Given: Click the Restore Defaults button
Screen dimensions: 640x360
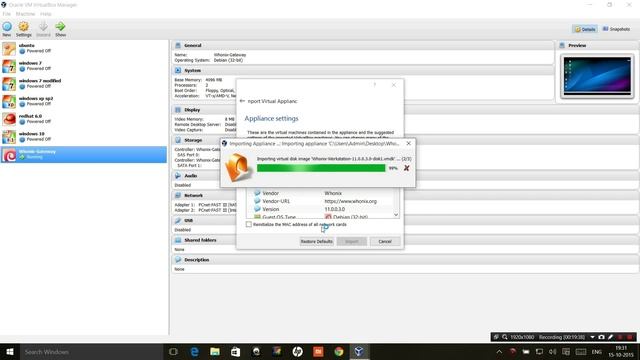Looking at the screenshot, I should click(317, 242).
